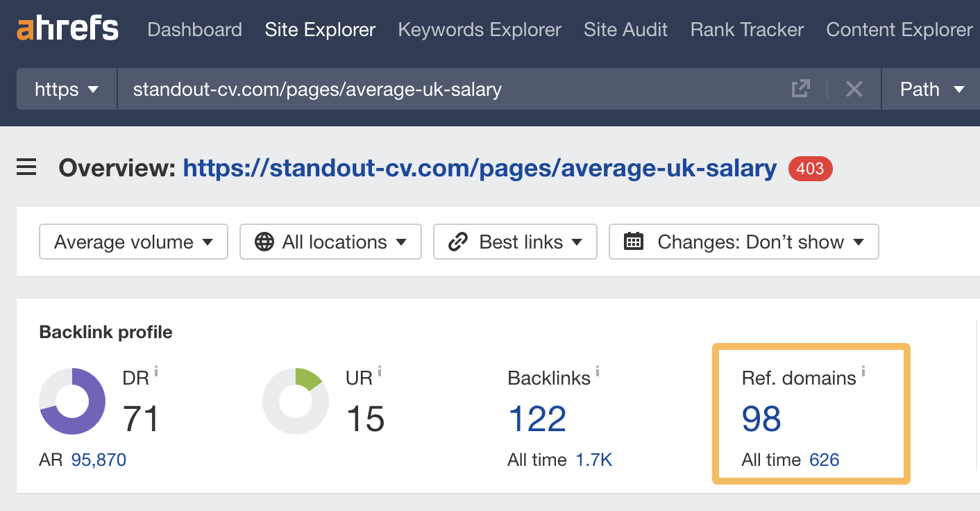Image resolution: width=980 pixels, height=511 pixels.
Task: Open the https protocol dropdown
Action: coord(66,89)
